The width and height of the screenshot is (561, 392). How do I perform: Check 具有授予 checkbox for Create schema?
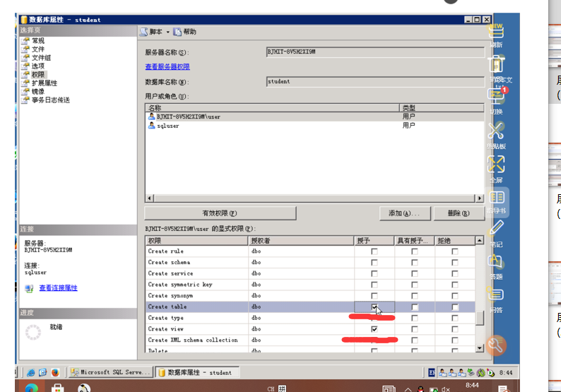(414, 263)
